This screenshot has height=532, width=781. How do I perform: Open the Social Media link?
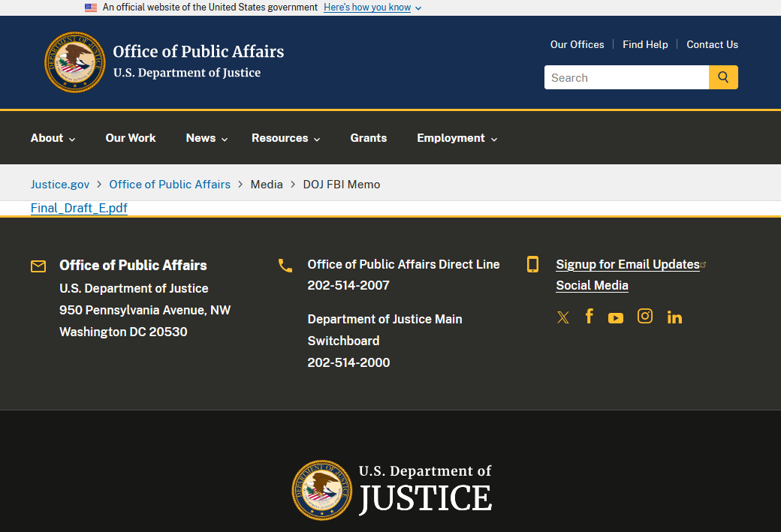(x=592, y=285)
